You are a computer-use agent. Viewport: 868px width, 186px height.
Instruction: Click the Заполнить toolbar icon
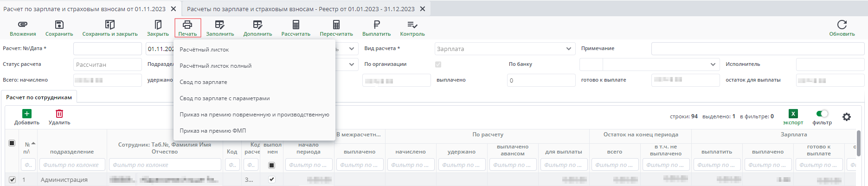coord(220,25)
